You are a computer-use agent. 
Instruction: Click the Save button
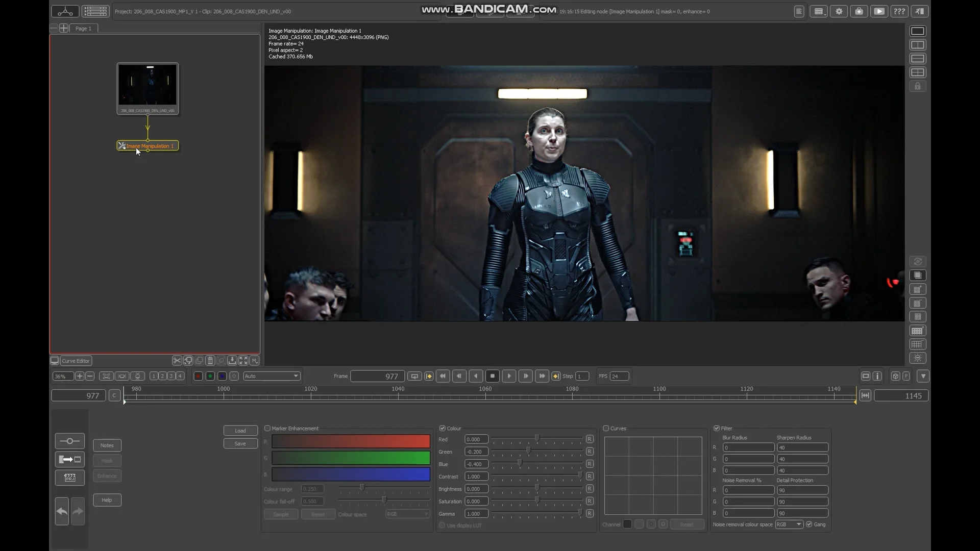[x=240, y=443]
